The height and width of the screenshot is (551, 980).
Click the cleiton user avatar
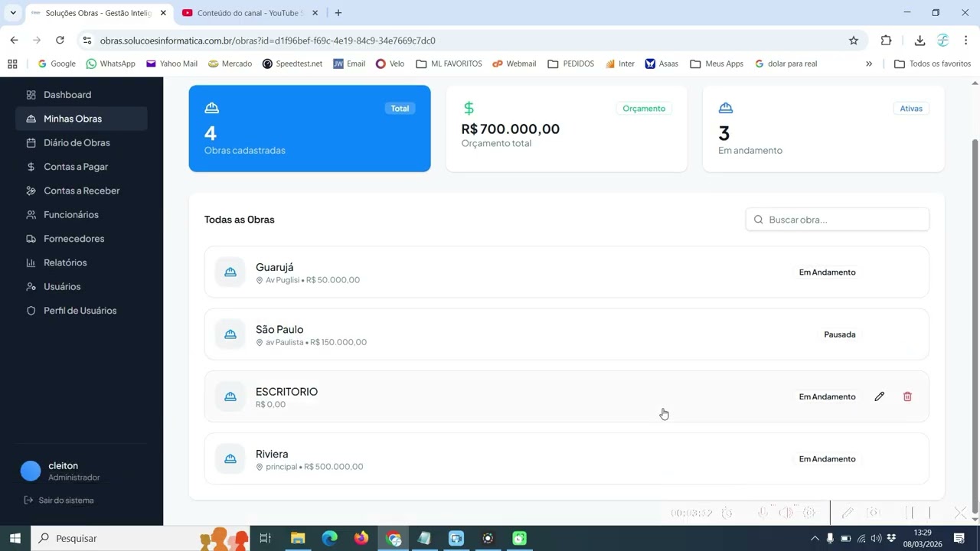pyautogui.click(x=31, y=471)
